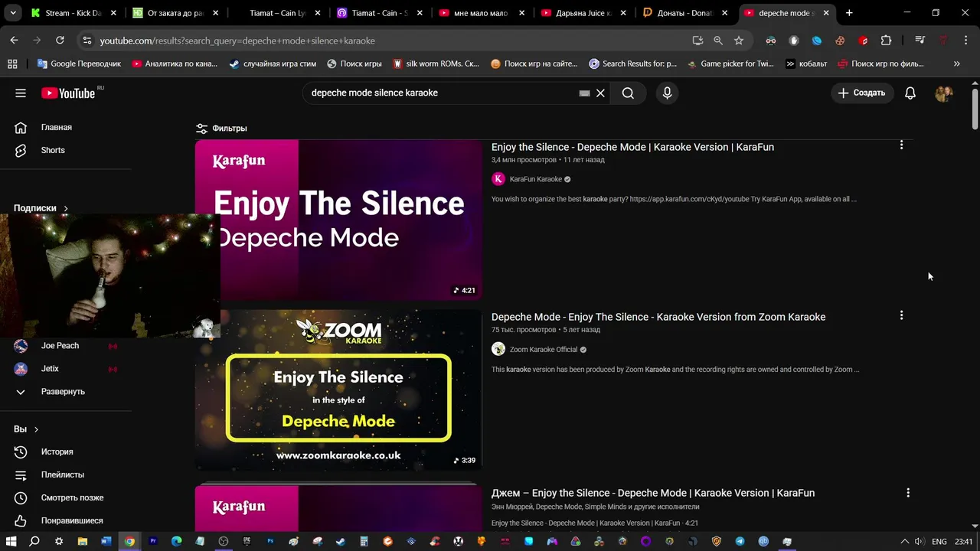Bookmark this page with the star icon

739,41
